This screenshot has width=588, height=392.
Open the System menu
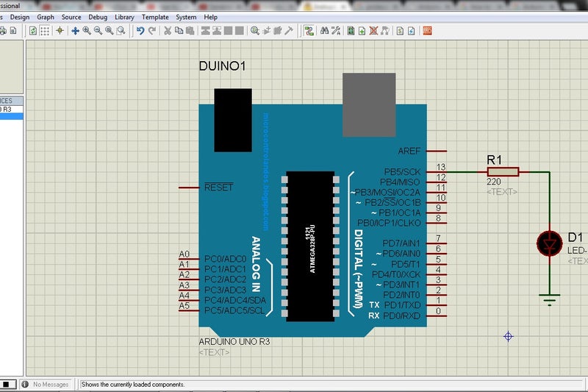point(186,17)
